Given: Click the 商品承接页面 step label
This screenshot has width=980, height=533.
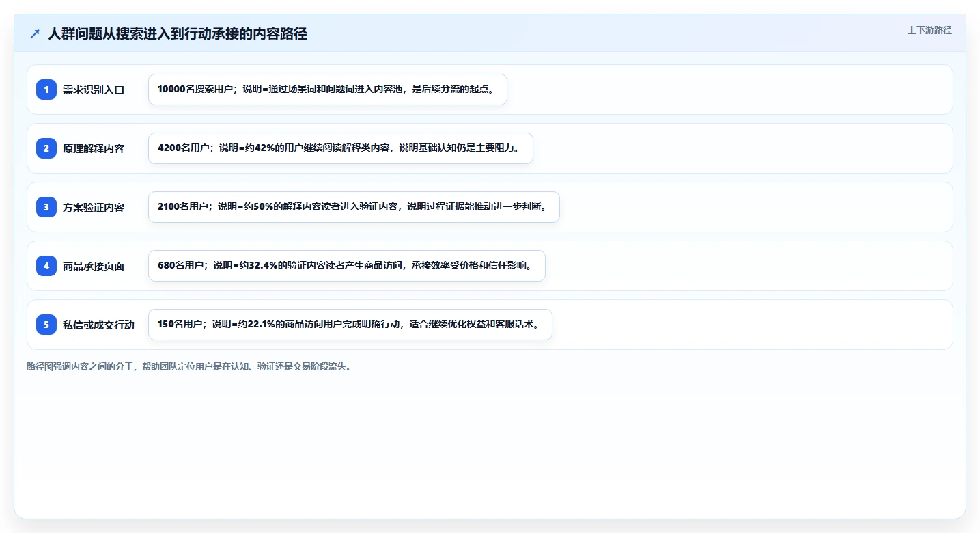Looking at the screenshot, I should pos(94,266).
